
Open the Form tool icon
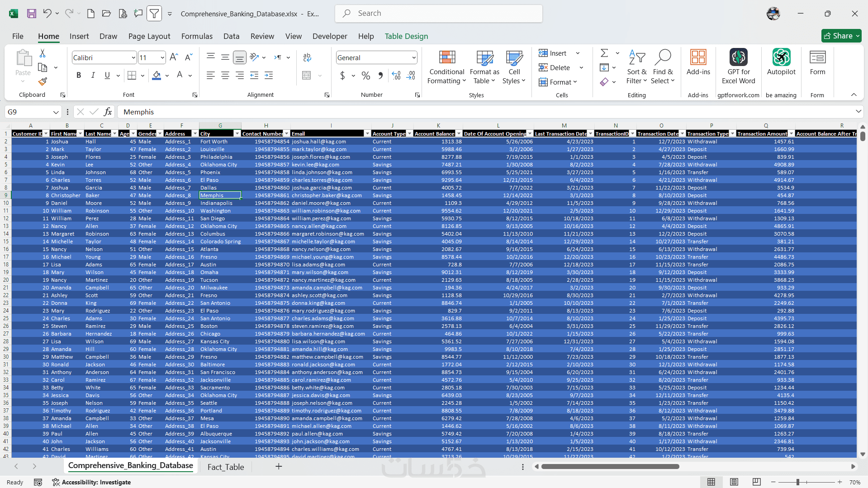coord(817,62)
